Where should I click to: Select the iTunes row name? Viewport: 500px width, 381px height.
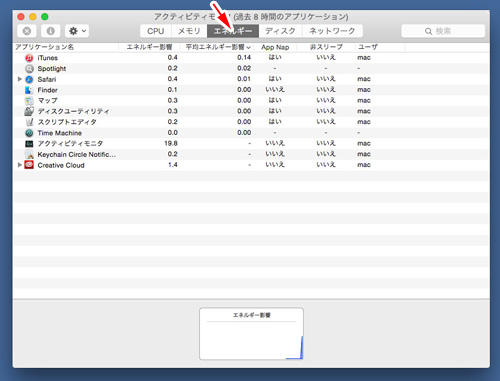tap(48, 58)
